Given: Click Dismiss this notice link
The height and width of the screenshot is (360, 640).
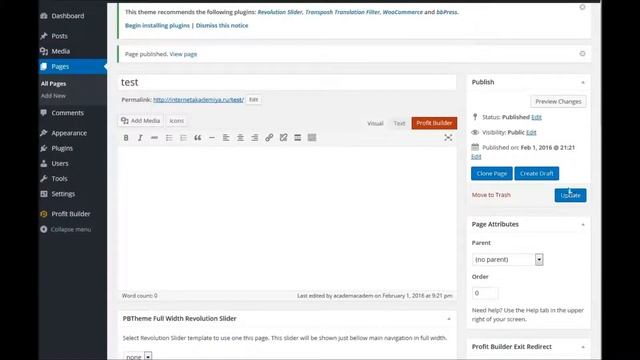Looking at the screenshot, I should point(222,25).
